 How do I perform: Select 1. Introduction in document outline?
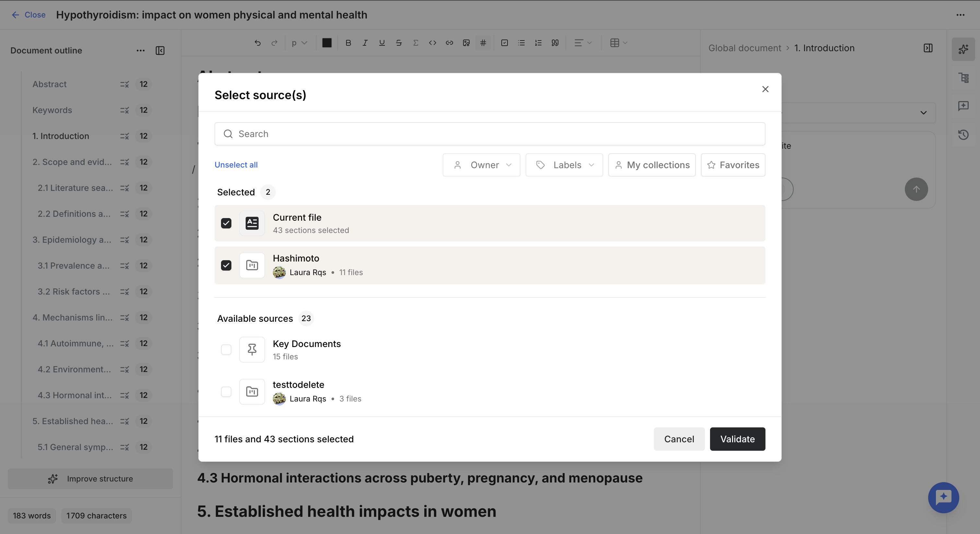[61, 136]
